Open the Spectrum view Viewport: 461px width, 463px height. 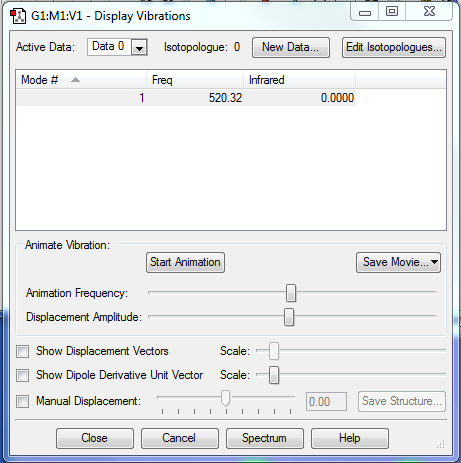265,438
